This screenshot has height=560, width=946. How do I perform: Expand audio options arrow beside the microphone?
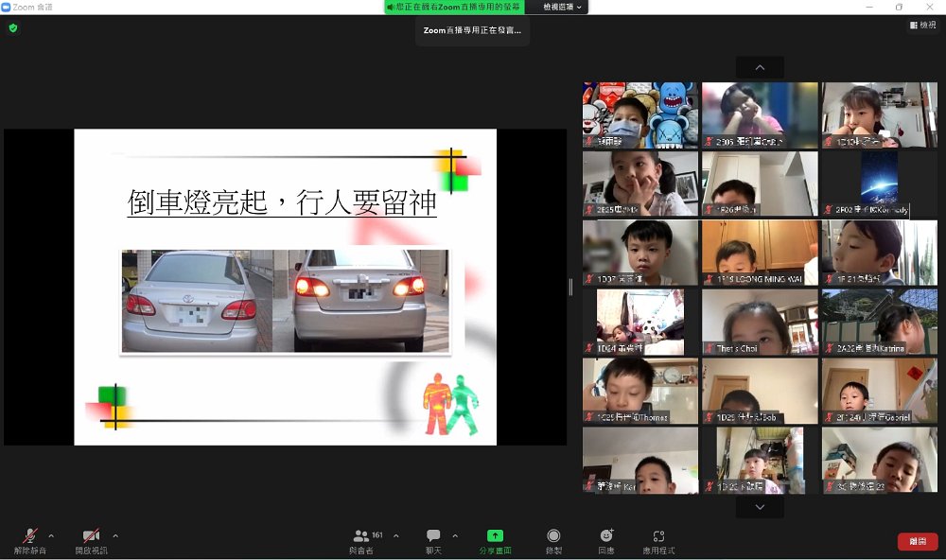(51, 535)
